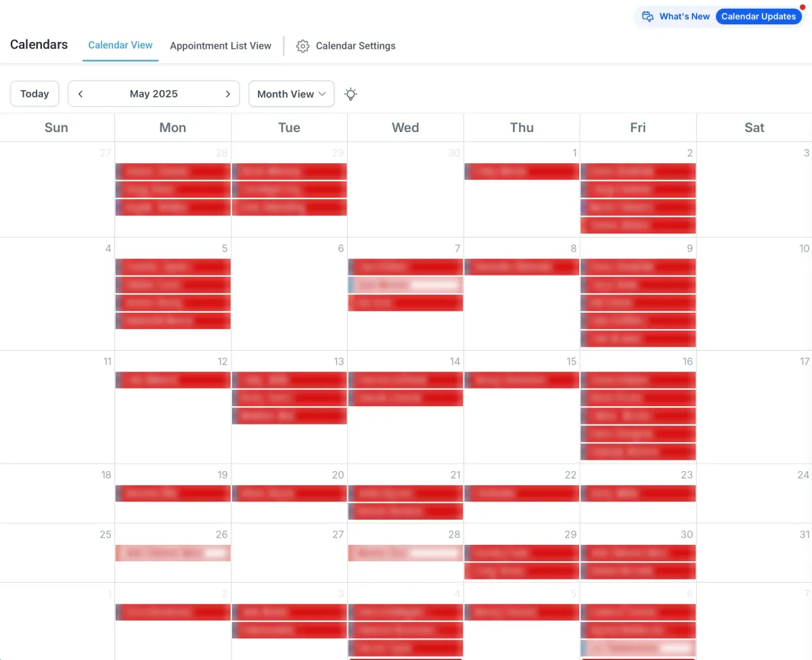
Task: Click the Sun column header
Action: pos(56,127)
